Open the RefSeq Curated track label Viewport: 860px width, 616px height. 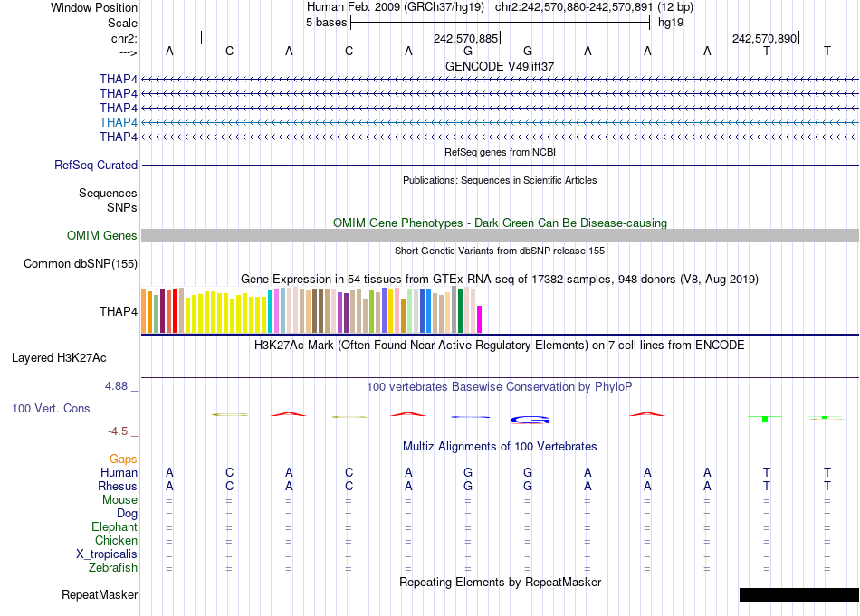pos(96,165)
